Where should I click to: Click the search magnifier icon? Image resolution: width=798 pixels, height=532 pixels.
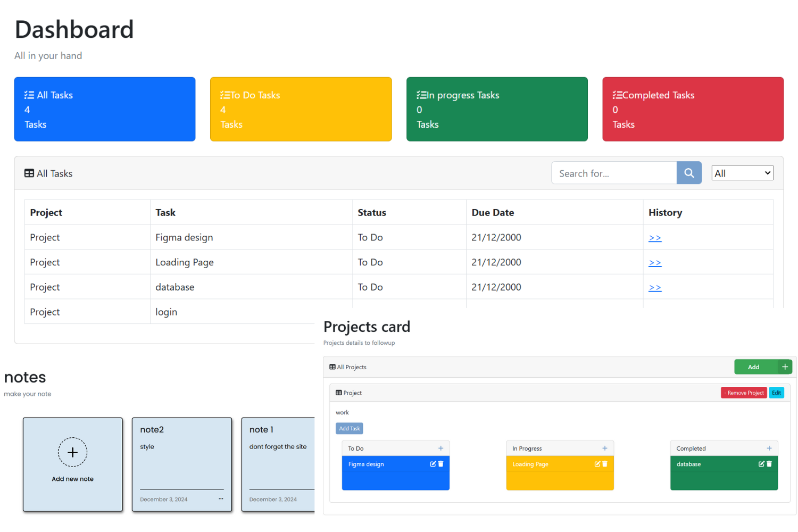689,172
